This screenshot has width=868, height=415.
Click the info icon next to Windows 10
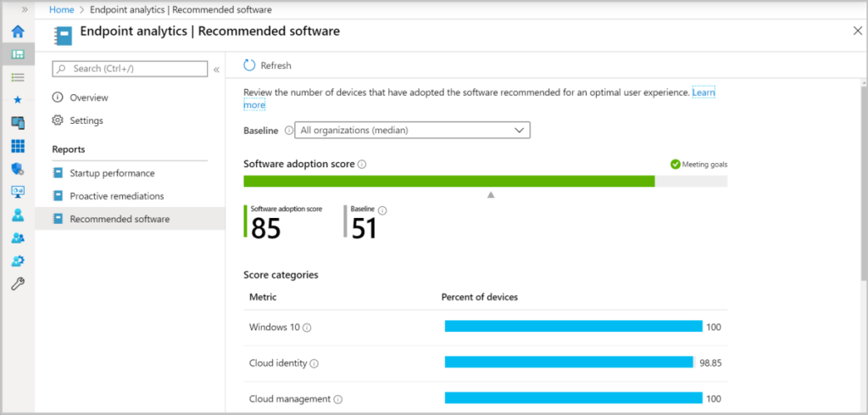point(307,328)
